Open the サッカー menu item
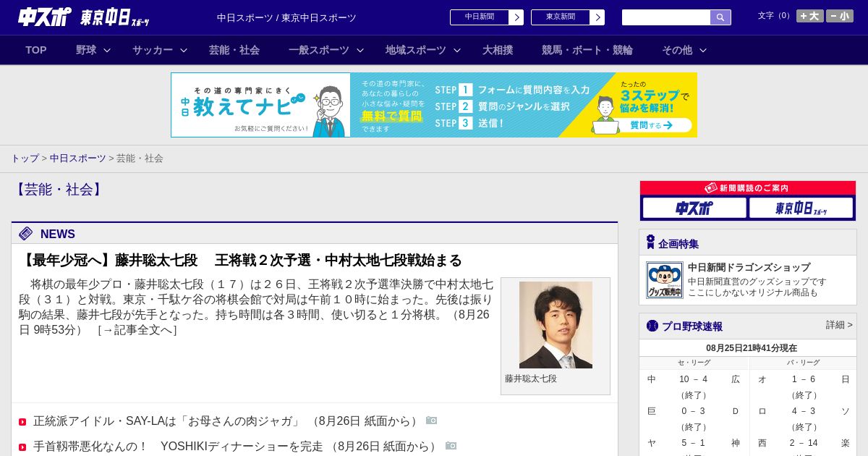Image resolution: width=868 pixels, height=456 pixels. tap(153, 50)
